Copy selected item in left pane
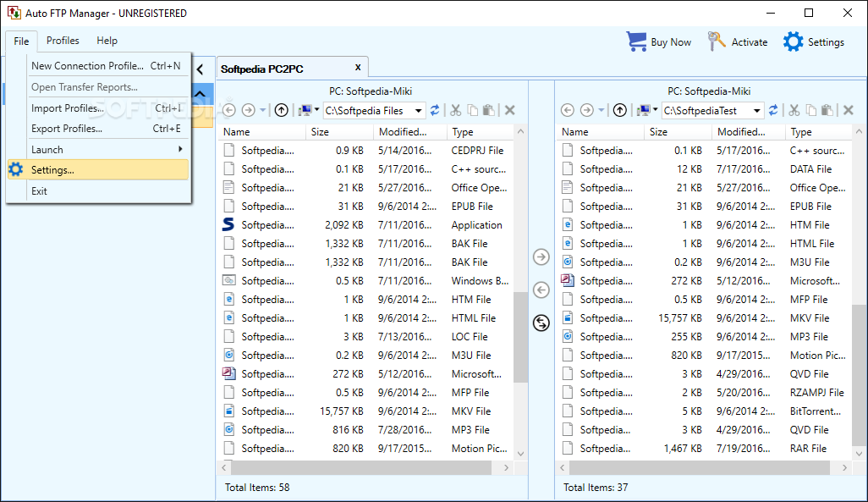Screen dimensions: 868x502 click(x=472, y=110)
